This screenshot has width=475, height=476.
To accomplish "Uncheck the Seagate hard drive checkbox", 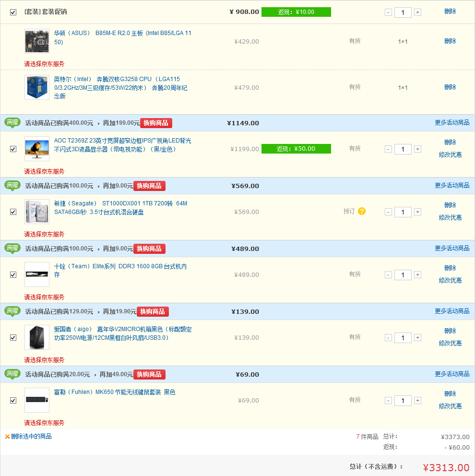I will 13,212.
